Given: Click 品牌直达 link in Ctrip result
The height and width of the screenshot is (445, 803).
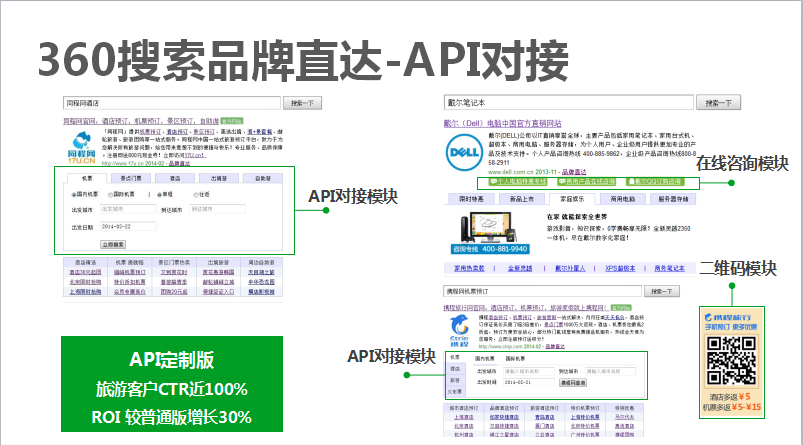Looking at the screenshot, I should point(555,347).
